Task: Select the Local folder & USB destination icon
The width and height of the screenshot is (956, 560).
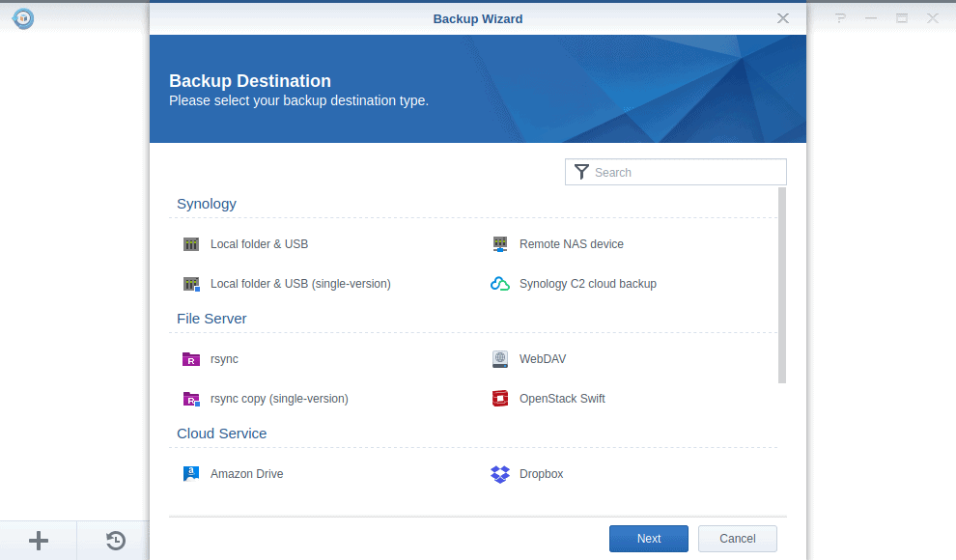Action: [191, 244]
